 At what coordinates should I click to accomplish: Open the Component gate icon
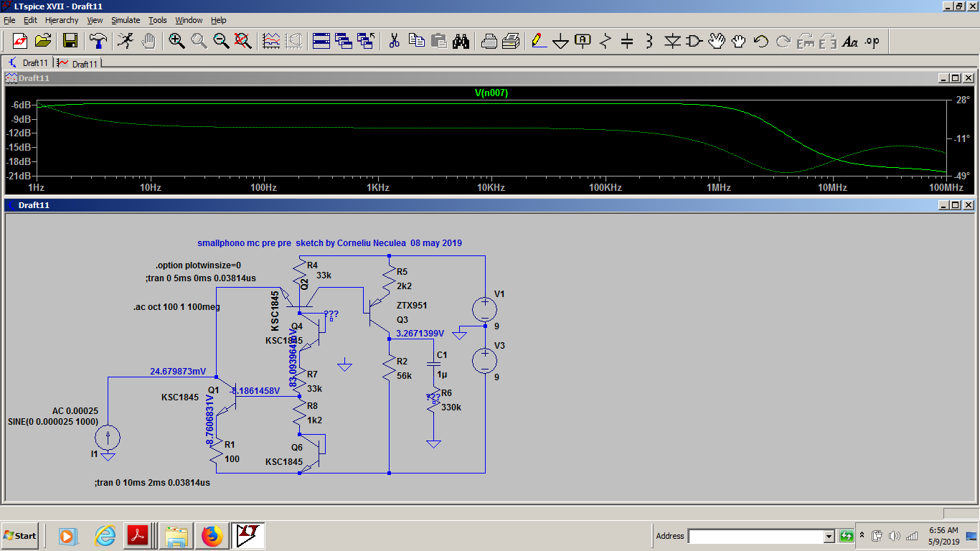pos(694,41)
